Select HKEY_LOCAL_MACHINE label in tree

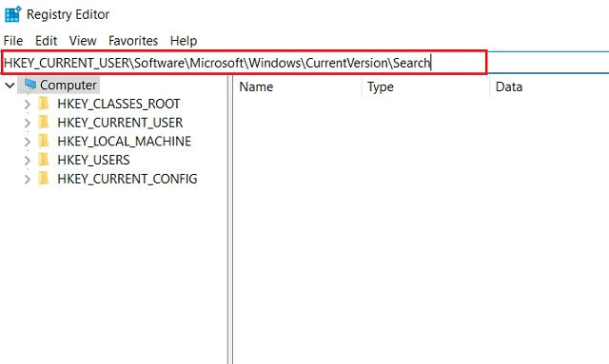pyautogui.click(x=125, y=142)
